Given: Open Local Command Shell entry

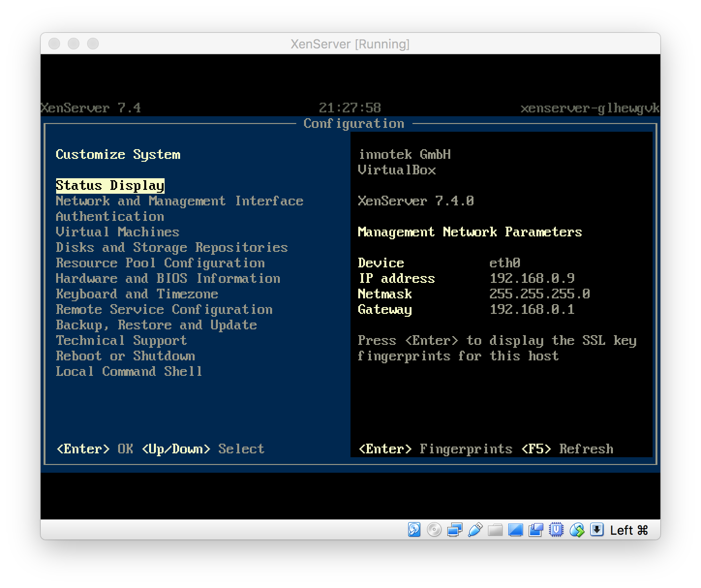Looking at the screenshot, I should [129, 371].
